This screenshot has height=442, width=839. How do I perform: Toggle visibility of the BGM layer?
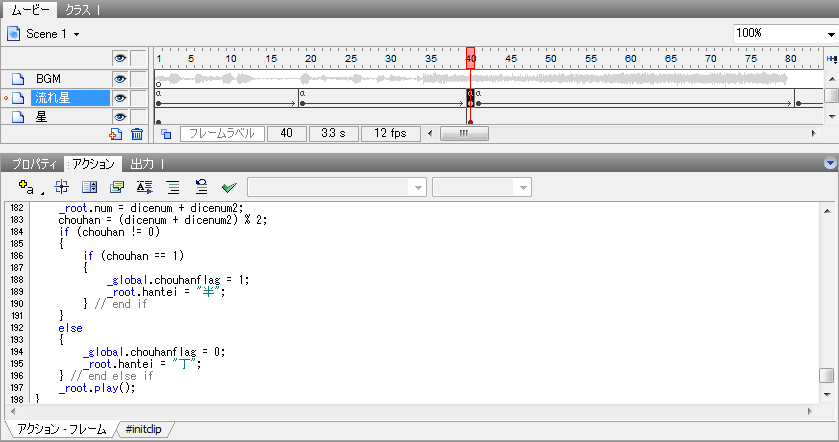coord(120,79)
